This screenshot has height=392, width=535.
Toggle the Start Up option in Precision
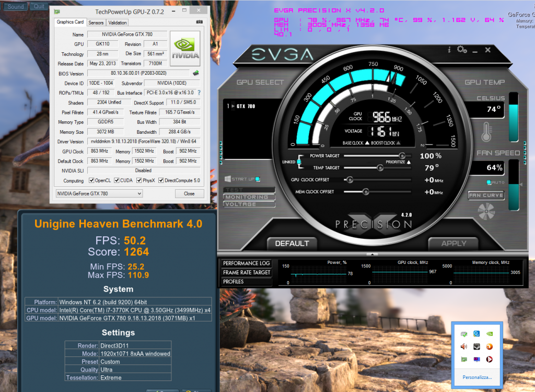pyautogui.click(x=257, y=179)
